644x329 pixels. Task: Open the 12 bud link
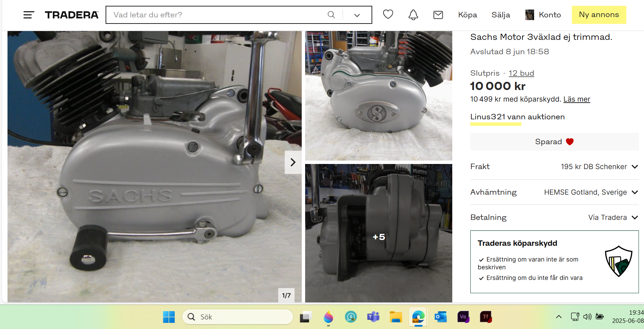(521, 73)
